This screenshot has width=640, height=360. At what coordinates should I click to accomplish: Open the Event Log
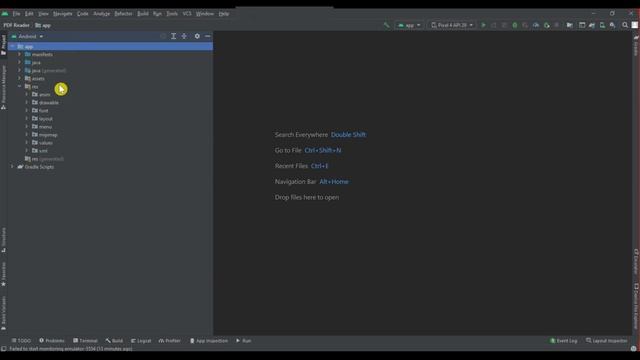tap(563, 341)
